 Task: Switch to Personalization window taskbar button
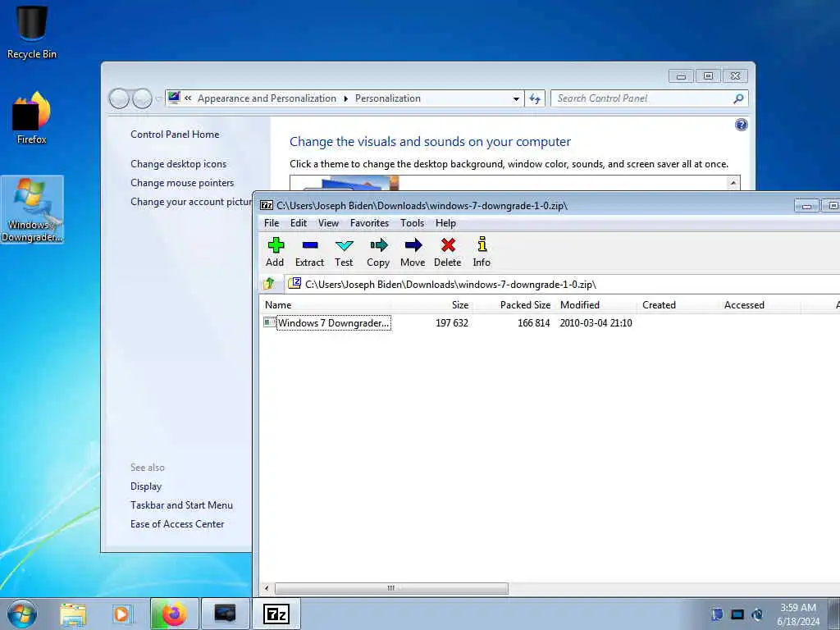[x=225, y=614]
